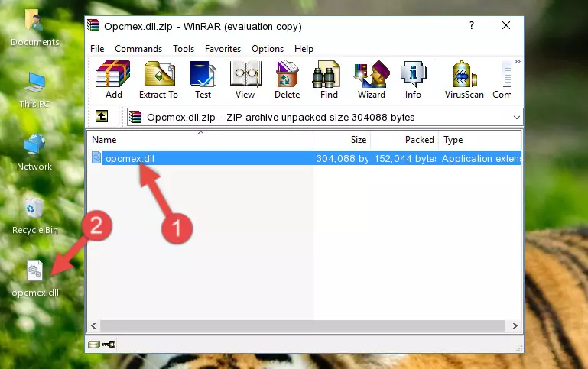The width and height of the screenshot is (588, 369).
Task: Open the View file tool
Action: pos(245,79)
